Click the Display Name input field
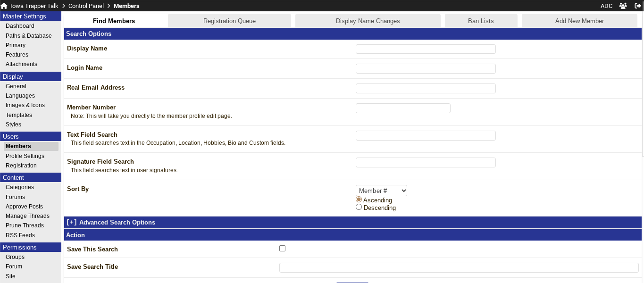 point(425,49)
